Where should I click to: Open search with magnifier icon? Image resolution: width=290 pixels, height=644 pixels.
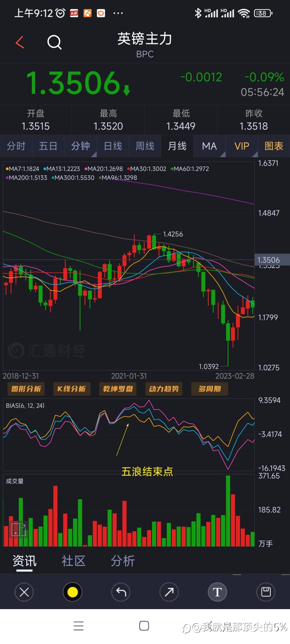pyautogui.click(x=55, y=42)
